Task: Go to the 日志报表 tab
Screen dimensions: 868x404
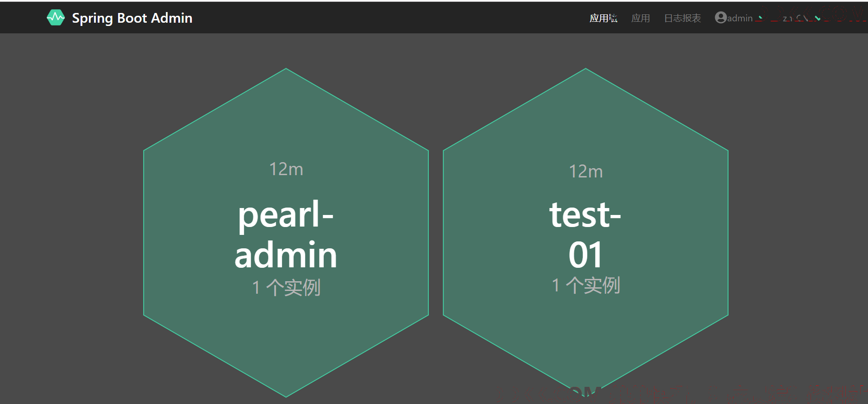Action: (682, 18)
